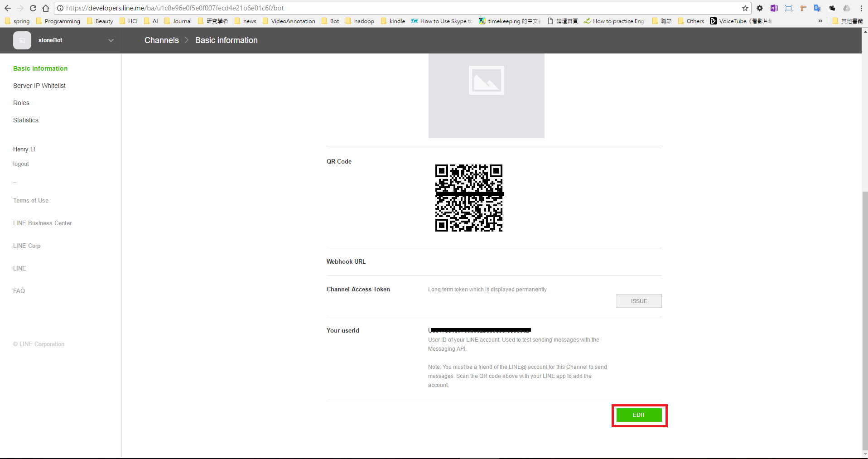Screen dimensions: 868x459
Task: Open How to practice English bookmark
Action: 614,21
